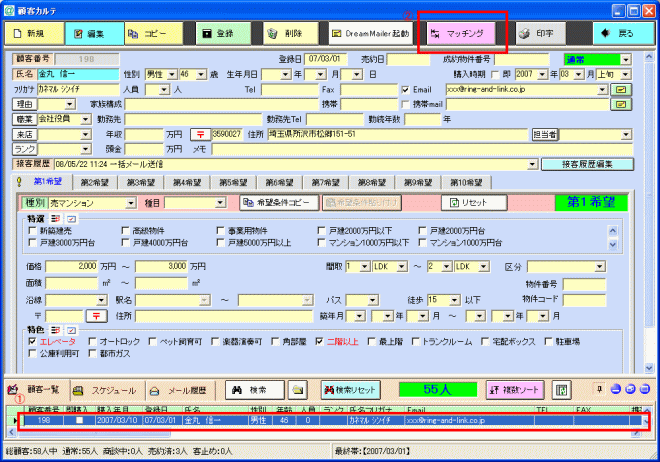Click the 検索リセット button
Viewport: 660px width, 462px height.
[351, 390]
